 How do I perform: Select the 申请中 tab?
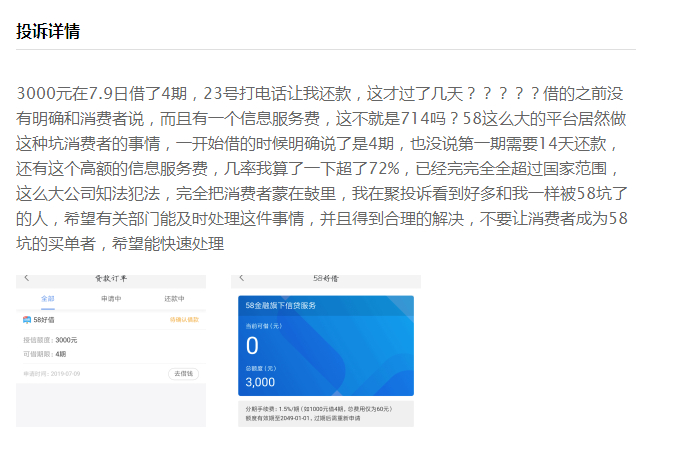[x=111, y=298]
